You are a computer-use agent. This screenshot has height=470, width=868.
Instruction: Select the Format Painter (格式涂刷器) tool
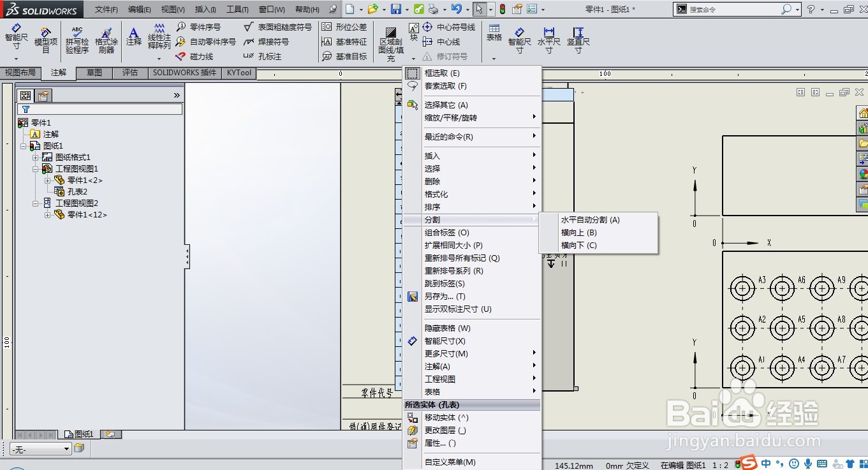107,40
